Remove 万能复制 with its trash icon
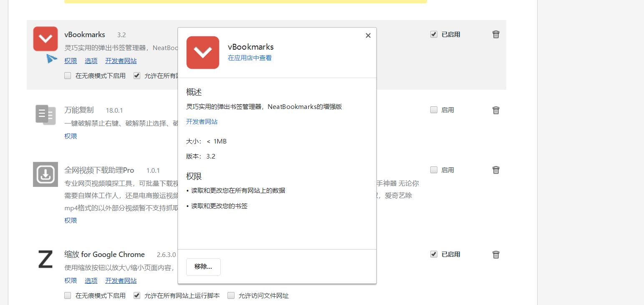The height and width of the screenshot is (305, 644). [x=496, y=110]
